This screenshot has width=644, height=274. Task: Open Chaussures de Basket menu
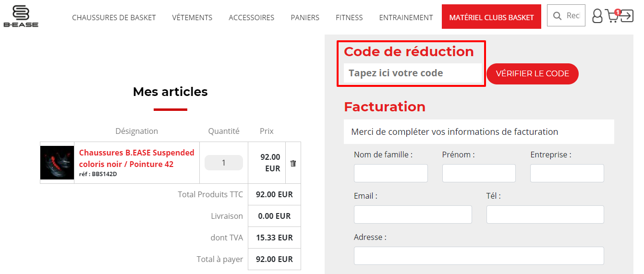pyautogui.click(x=114, y=17)
